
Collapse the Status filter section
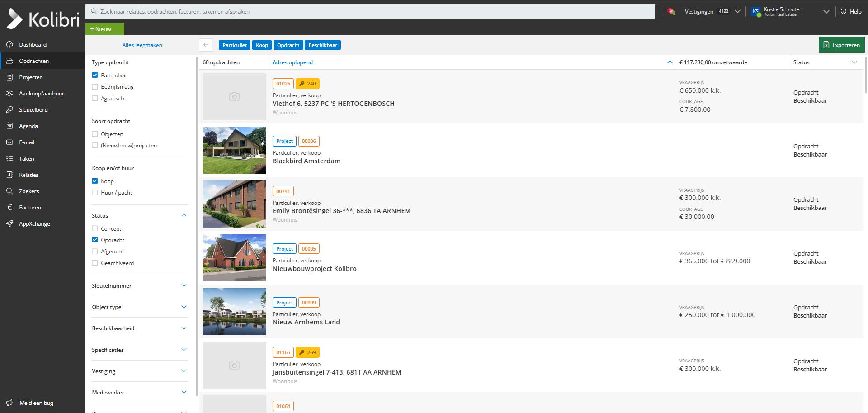tap(184, 215)
